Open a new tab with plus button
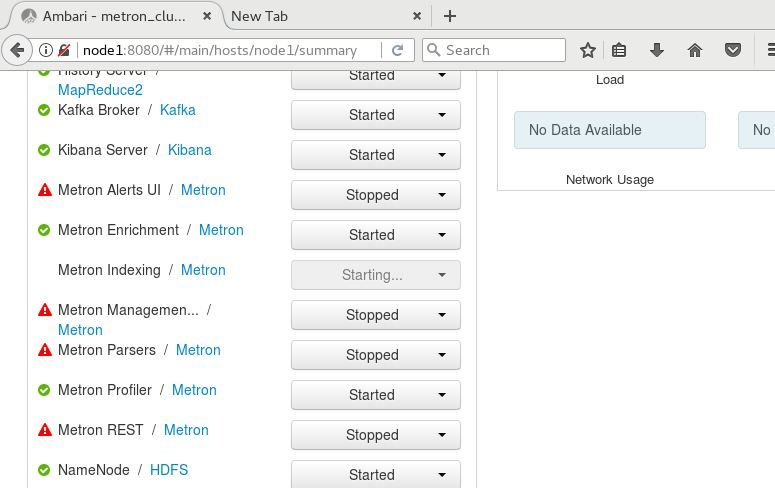The image size is (775, 488). (450, 16)
